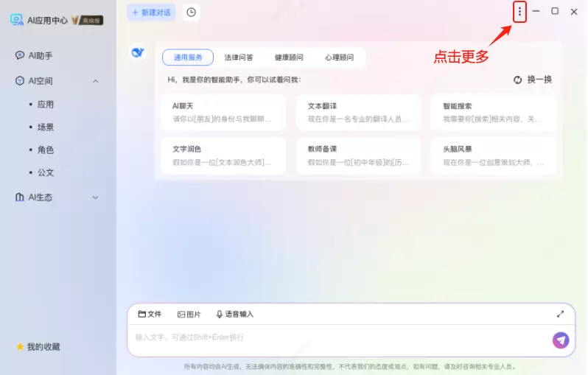The height and width of the screenshot is (375, 588).
Task: Expand the input box using the arrows icon
Action: pos(560,315)
